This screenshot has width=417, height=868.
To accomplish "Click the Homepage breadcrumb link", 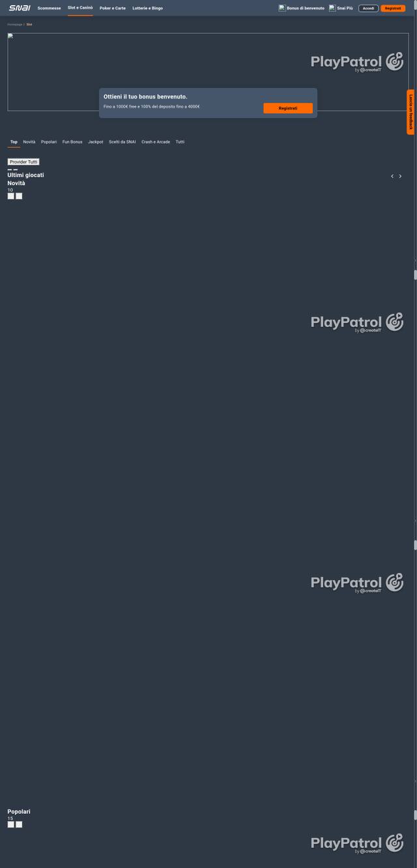I will coord(14,24).
